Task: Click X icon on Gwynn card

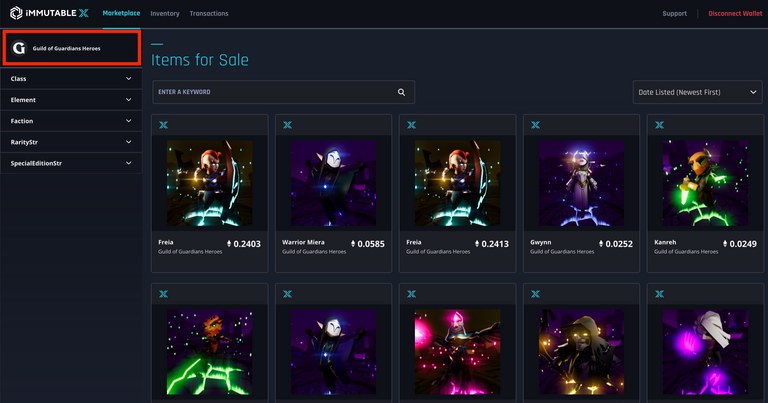Action: [535, 125]
